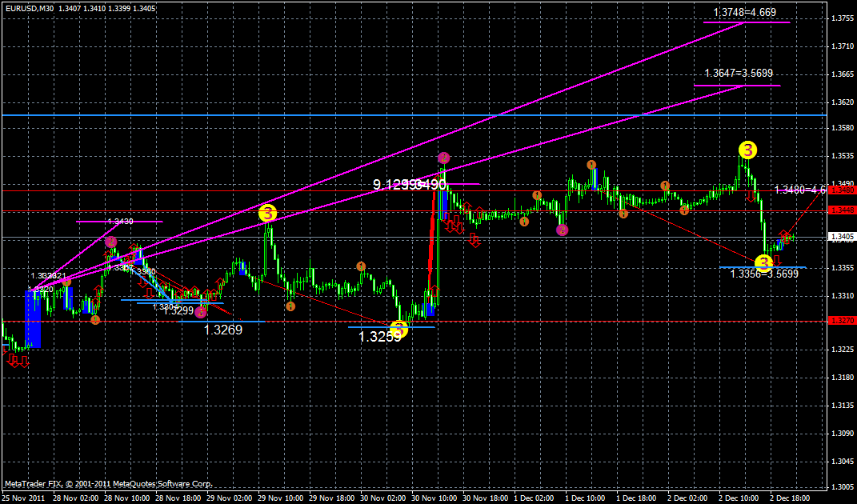
Task: Open the MetaQuotes Software Corp copyright link
Action: coord(108,484)
